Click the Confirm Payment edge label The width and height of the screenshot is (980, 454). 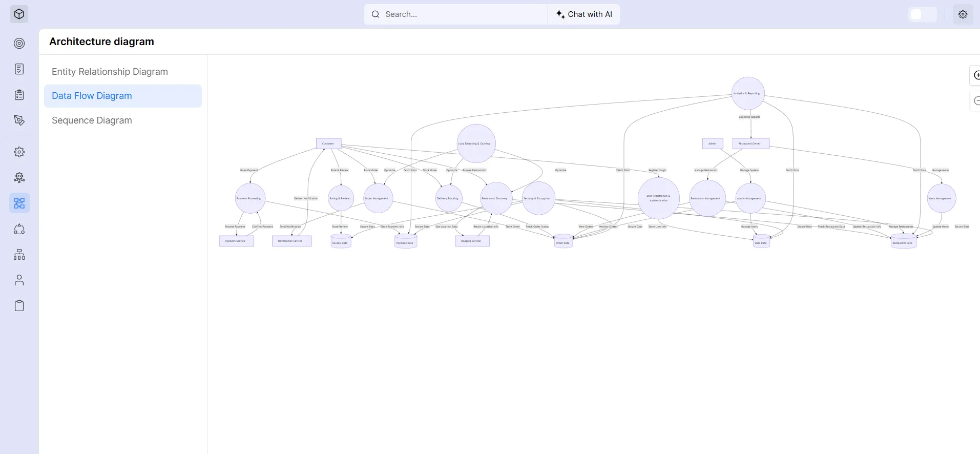262,226
